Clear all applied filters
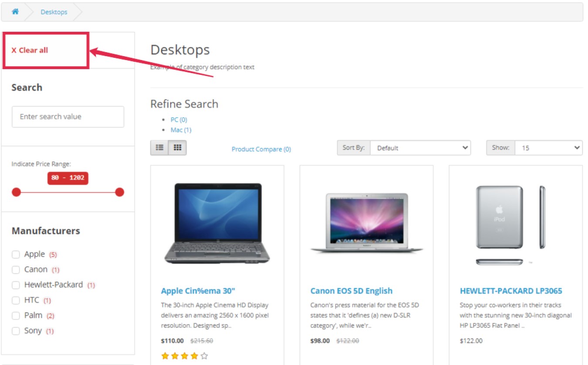588x365 pixels. click(x=30, y=50)
